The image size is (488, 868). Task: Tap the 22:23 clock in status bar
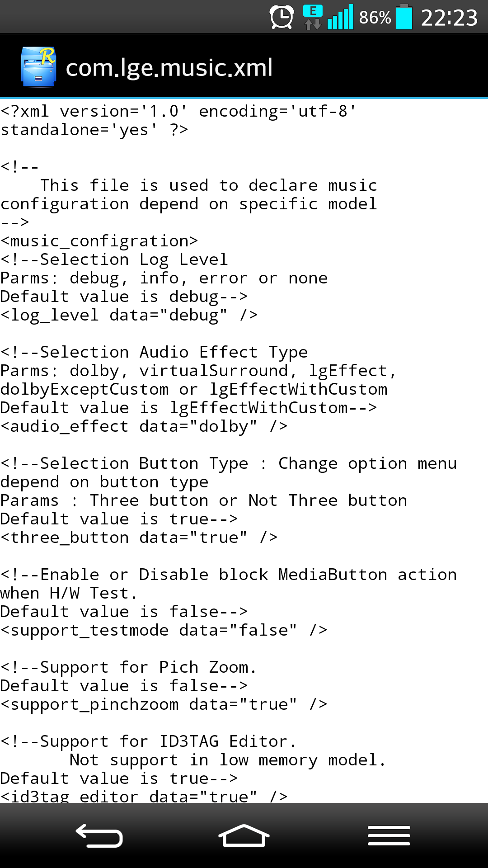[449, 18]
